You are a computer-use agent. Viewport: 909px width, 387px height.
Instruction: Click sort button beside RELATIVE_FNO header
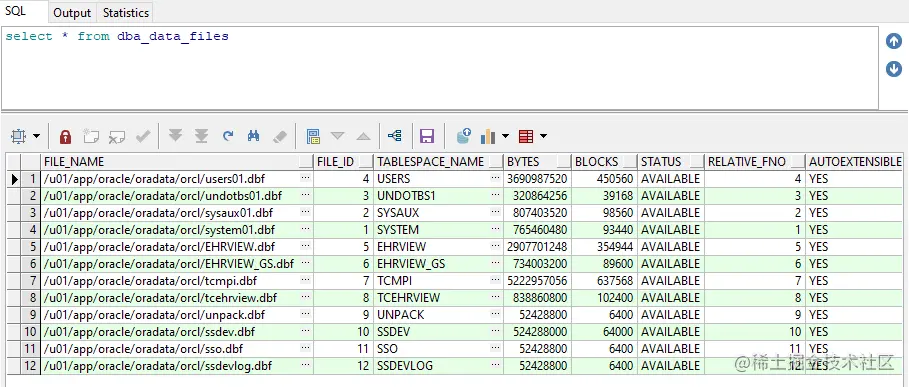pyautogui.click(x=798, y=162)
